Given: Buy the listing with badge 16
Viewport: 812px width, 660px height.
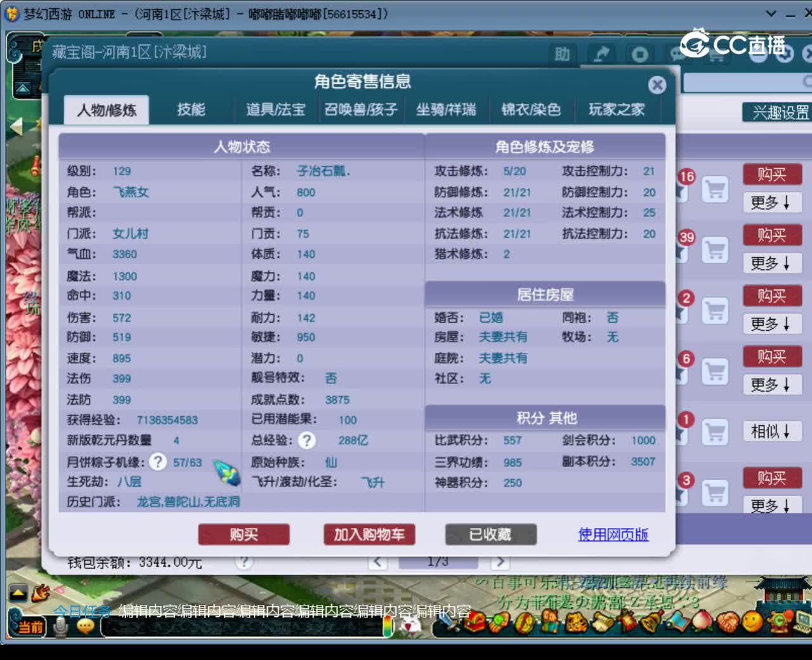Looking at the screenshot, I should point(772,175).
